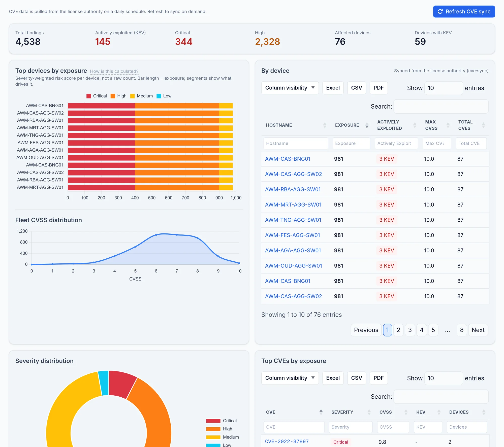Open CVE-2022-37897 link
504x447 pixels.
[x=287, y=441]
